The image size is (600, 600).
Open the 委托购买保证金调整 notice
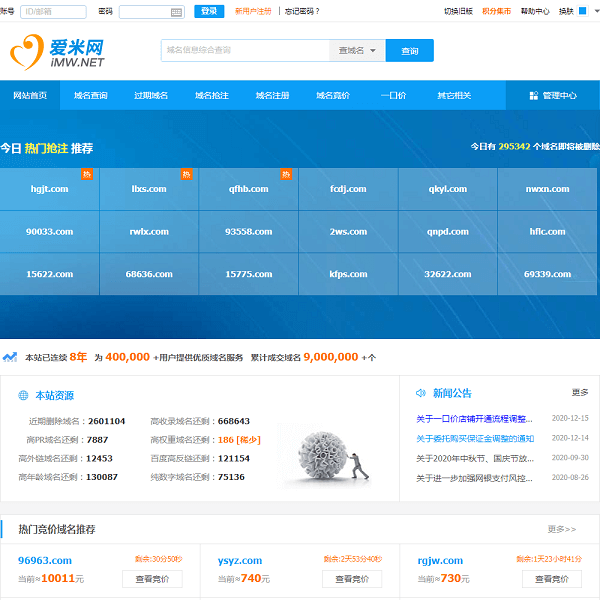[x=475, y=439]
